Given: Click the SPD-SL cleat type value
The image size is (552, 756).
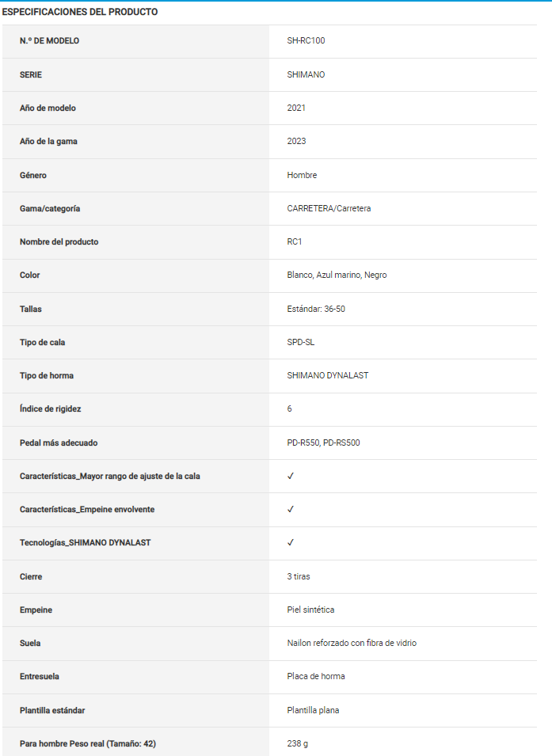Looking at the screenshot, I should click(301, 342).
